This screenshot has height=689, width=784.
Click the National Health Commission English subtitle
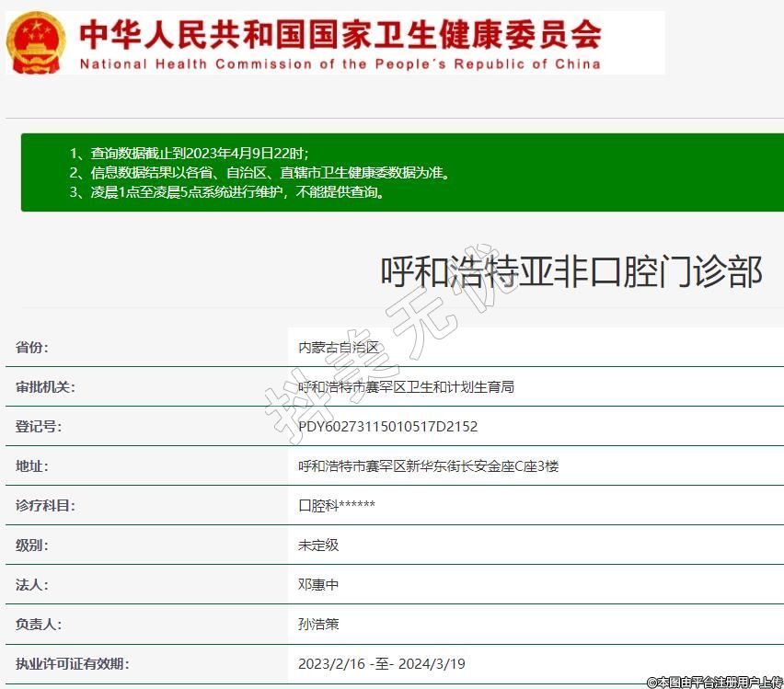(x=340, y=64)
